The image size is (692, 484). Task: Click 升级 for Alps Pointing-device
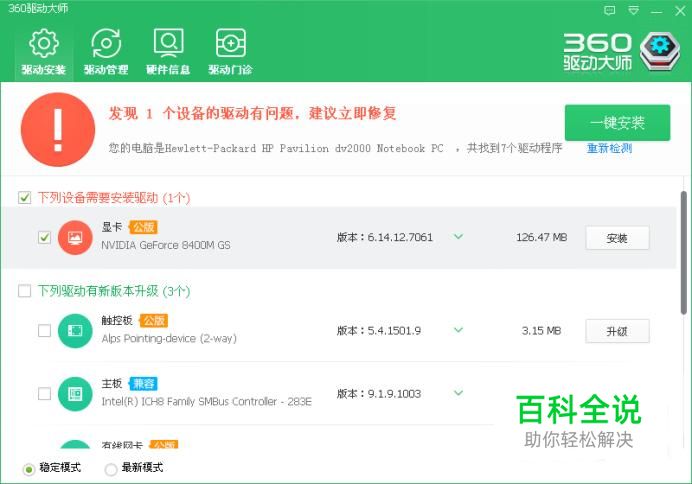pyautogui.click(x=617, y=331)
